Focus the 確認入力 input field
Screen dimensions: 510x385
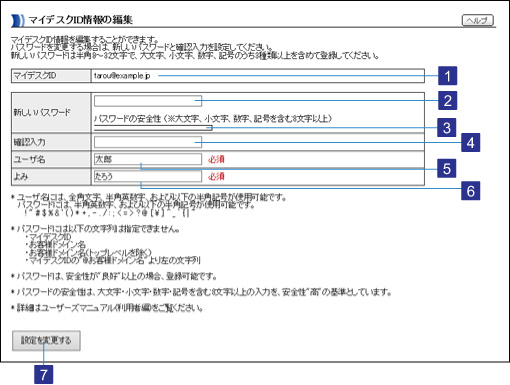[148, 142]
